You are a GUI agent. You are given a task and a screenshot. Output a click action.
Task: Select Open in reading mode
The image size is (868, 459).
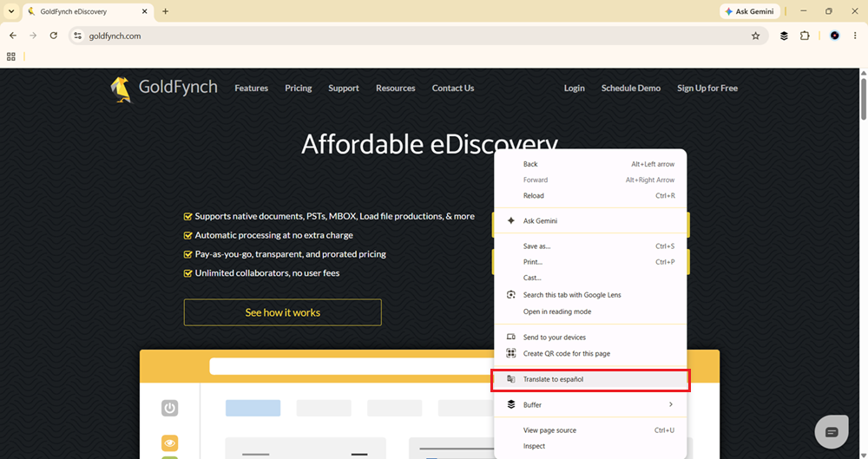click(x=590, y=311)
